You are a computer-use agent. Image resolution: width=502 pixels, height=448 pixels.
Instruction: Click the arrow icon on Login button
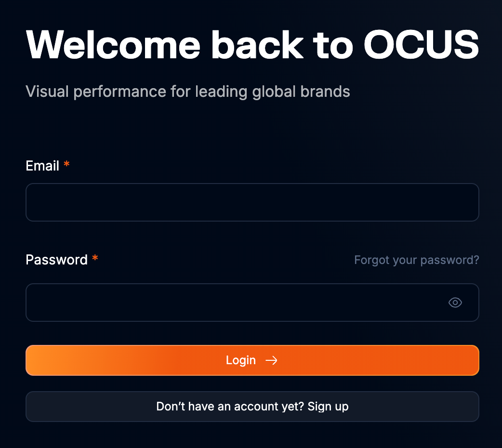[x=272, y=360]
